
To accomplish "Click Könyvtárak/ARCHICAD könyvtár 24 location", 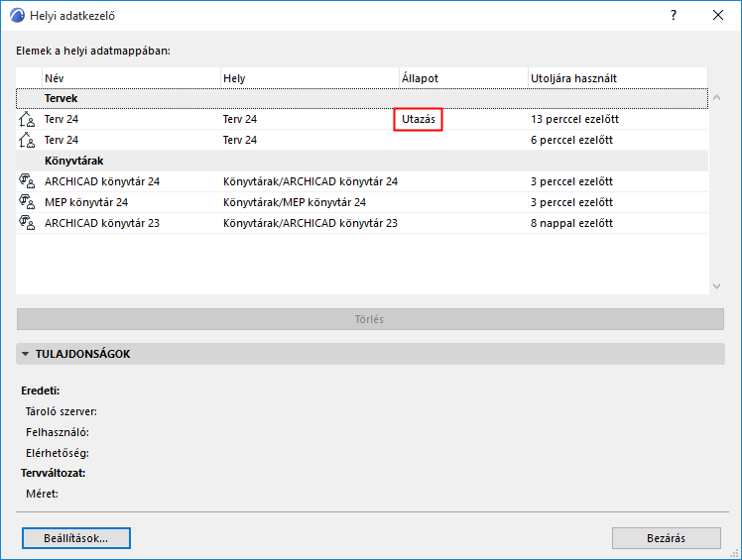I will point(310,181).
